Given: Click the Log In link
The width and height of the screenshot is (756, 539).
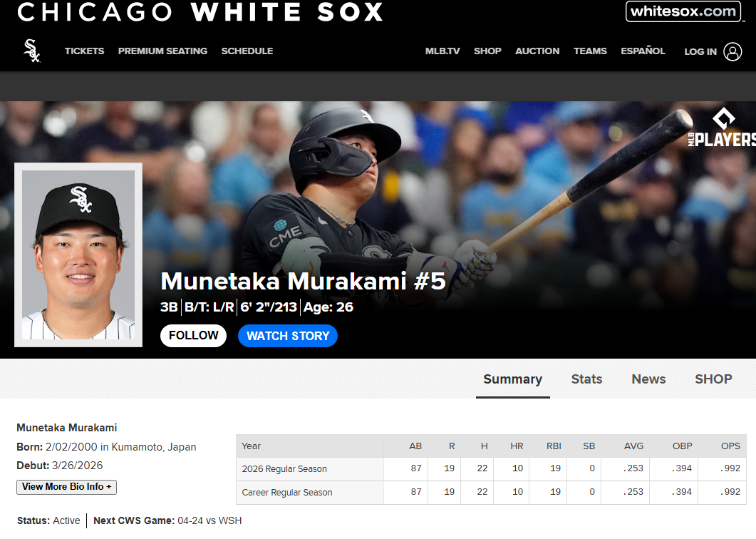Looking at the screenshot, I should coord(700,51).
